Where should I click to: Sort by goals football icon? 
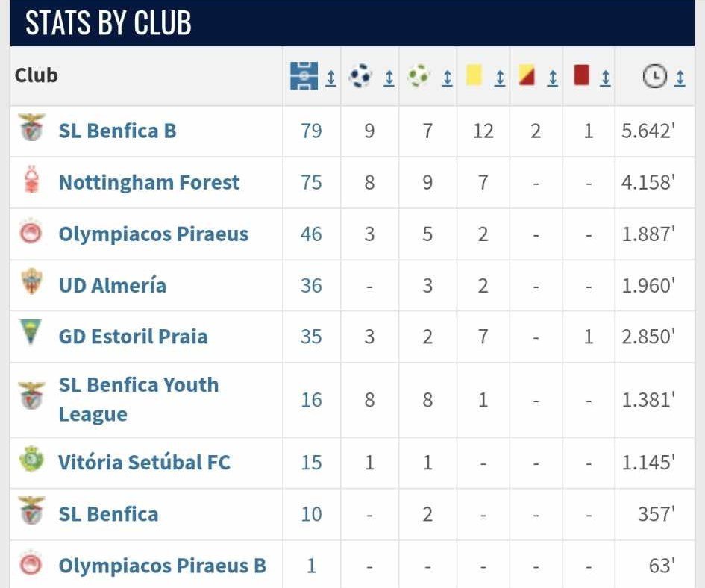click(360, 76)
